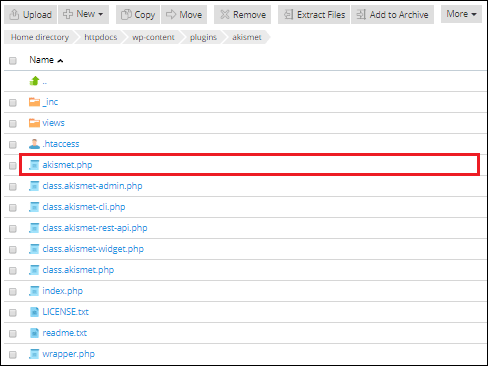488x366 pixels.
Task: Open the akismet.php file
Action: click(x=67, y=165)
